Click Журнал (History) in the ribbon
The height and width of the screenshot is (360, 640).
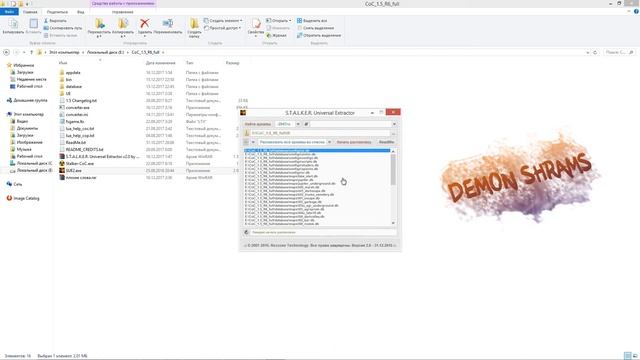click(276, 36)
